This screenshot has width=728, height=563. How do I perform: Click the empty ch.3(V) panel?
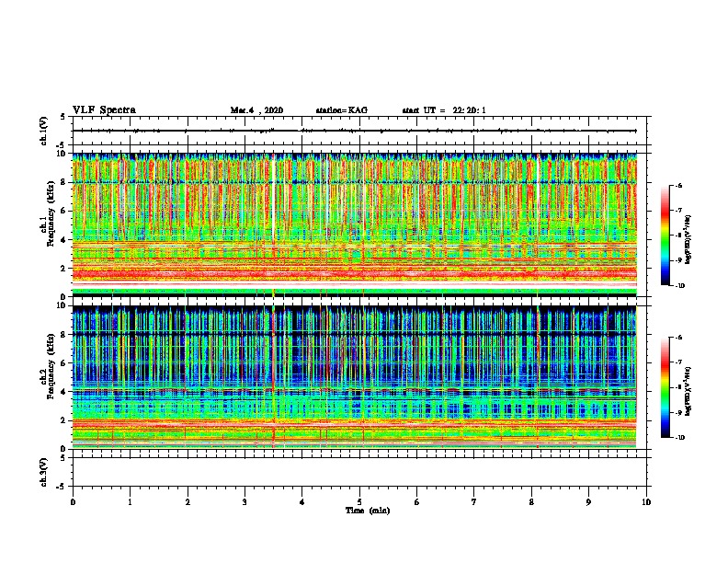(359, 472)
